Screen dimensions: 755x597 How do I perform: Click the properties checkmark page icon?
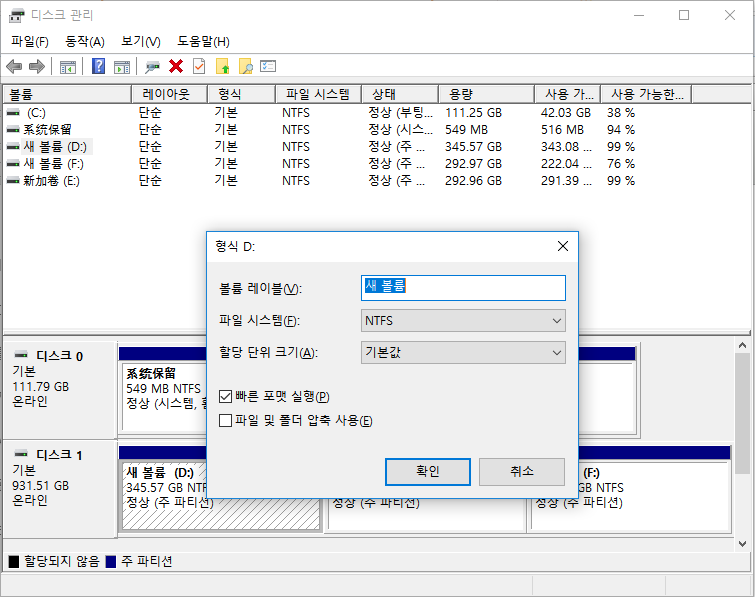[x=199, y=66]
